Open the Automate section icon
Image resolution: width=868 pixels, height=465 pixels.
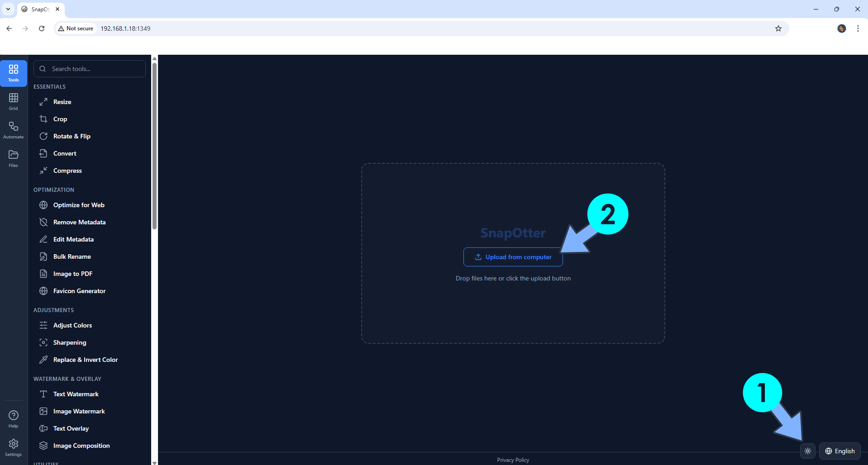click(x=14, y=126)
